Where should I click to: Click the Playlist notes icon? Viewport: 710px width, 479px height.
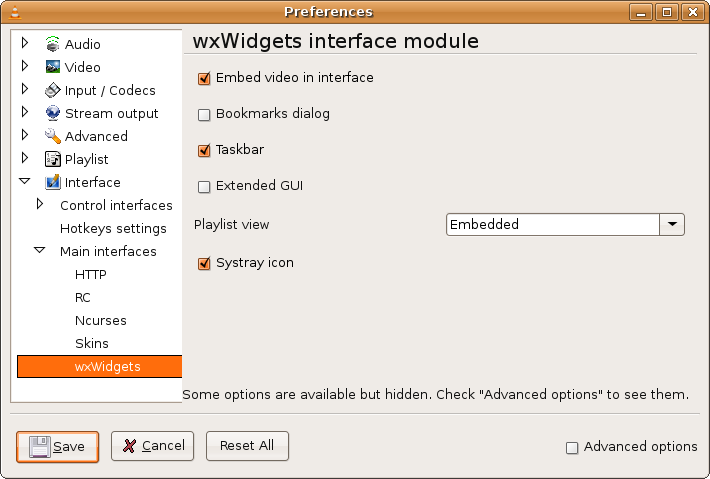coord(53,159)
